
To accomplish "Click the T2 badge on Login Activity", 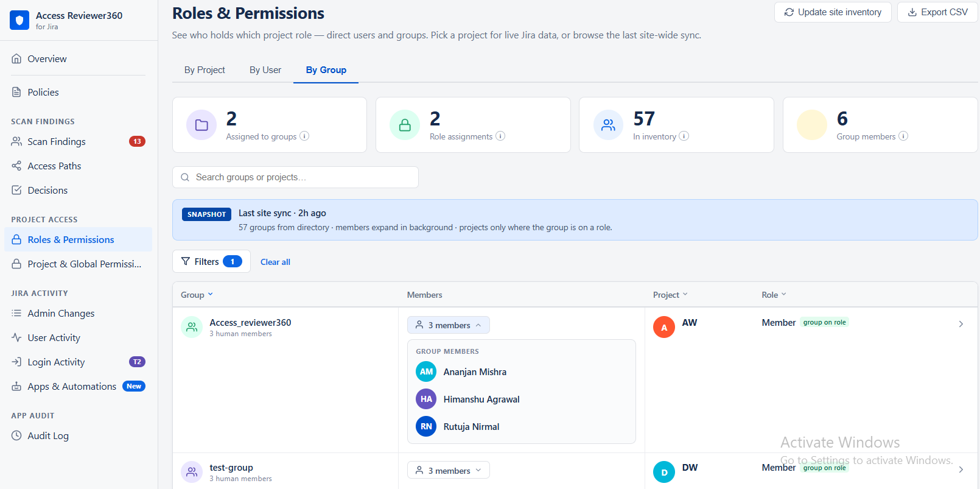I will point(137,362).
